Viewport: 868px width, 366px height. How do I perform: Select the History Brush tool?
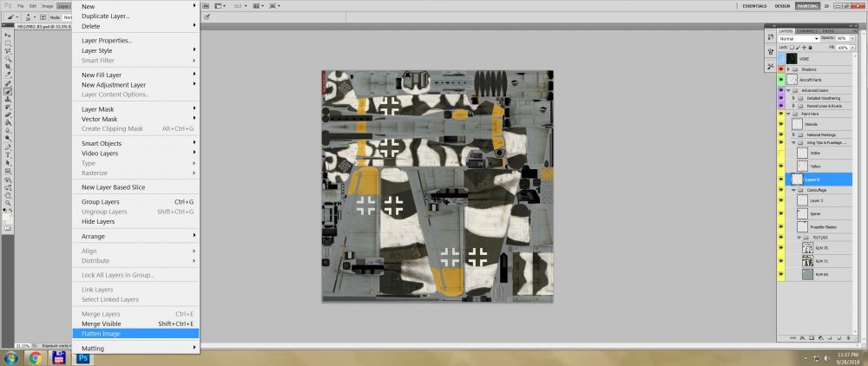pos(8,107)
